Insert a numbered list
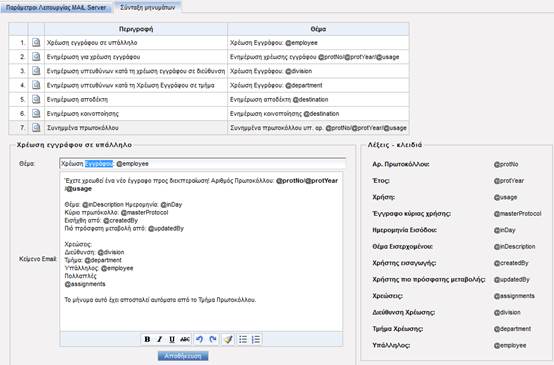Viewport: 554px width, 365px height. 256,339
